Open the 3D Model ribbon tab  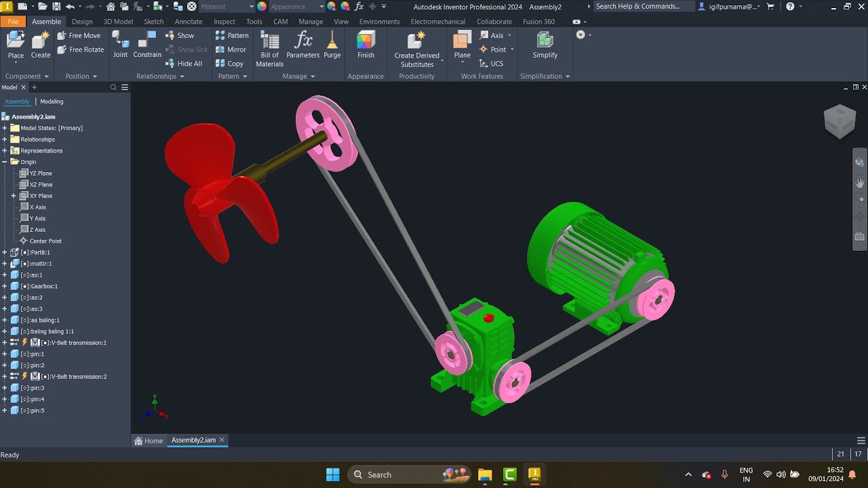[x=118, y=21]
